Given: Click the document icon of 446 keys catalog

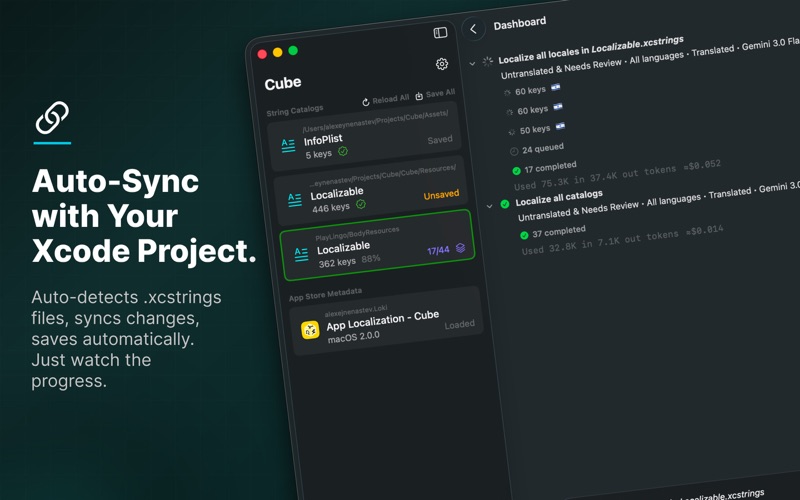Looking at the screenshot, I should (x=295, y=200).
